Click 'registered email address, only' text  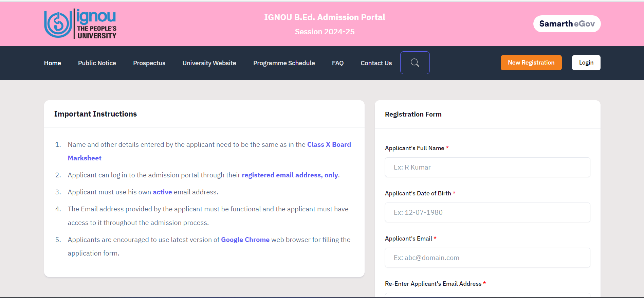pos(290,175)
